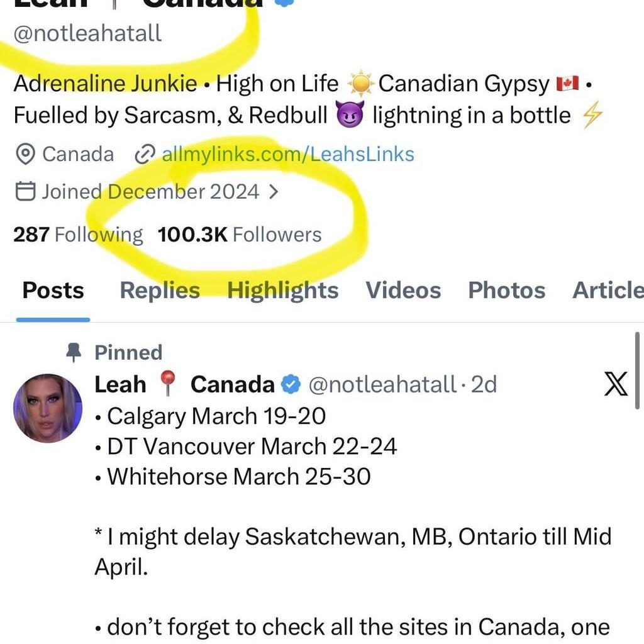
Task: Open the Articles tab
Action: pos(608,291)
